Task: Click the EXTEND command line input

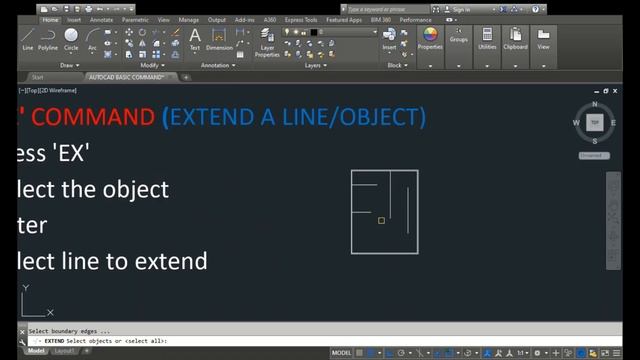Action: (324, 340)
